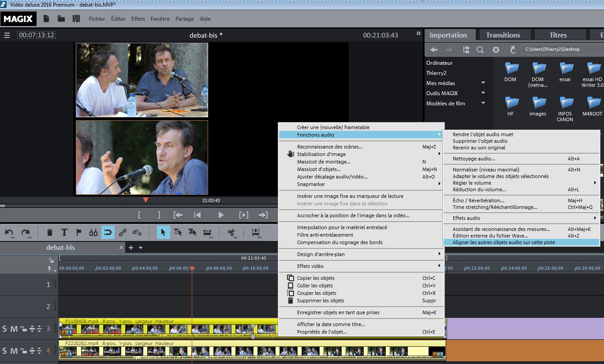Viewport: 604px width, 364px height.
Task: Open the search magnifier in the media pool
Action: coord(480,50)
